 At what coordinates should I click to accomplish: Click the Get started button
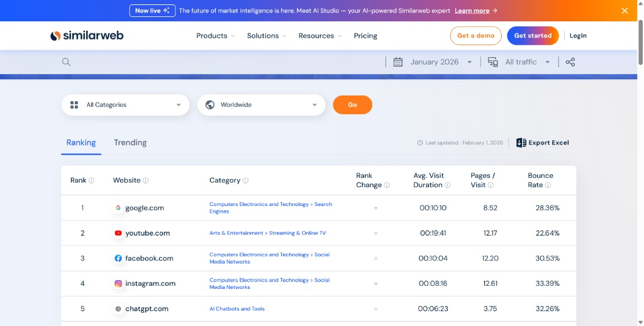click(533, 36)
